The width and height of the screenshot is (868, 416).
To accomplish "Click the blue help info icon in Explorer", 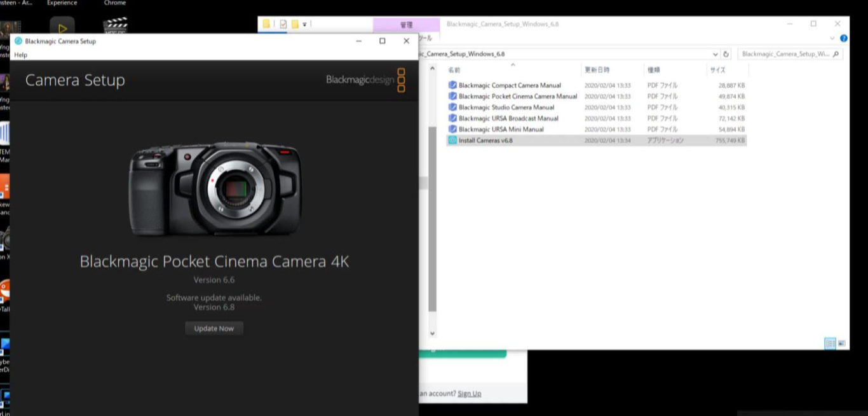I will (844, 38).
